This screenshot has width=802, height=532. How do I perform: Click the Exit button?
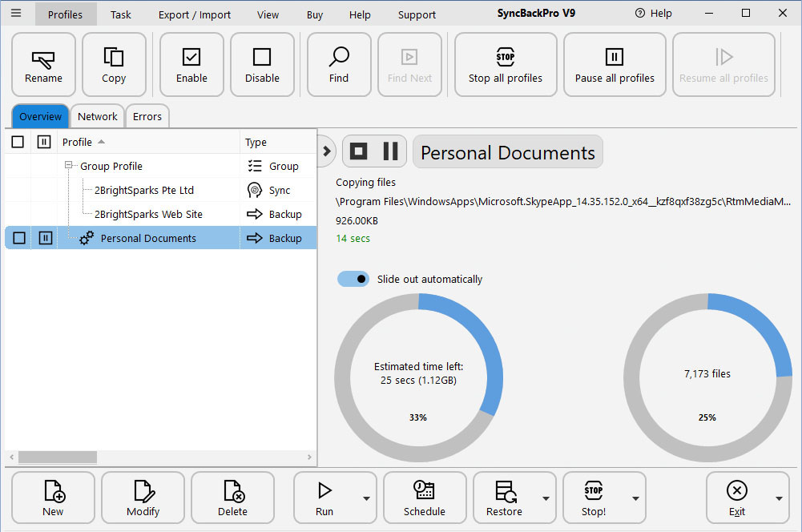tap(737, 498)
